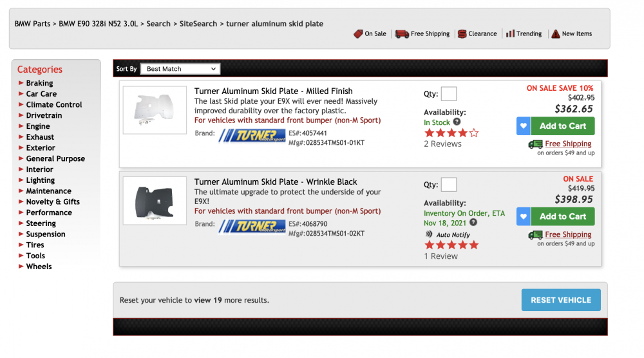Click New Items filter link text
Image resolution: width=644 pixels, height=358 pixels.
[x=577, y=33]
